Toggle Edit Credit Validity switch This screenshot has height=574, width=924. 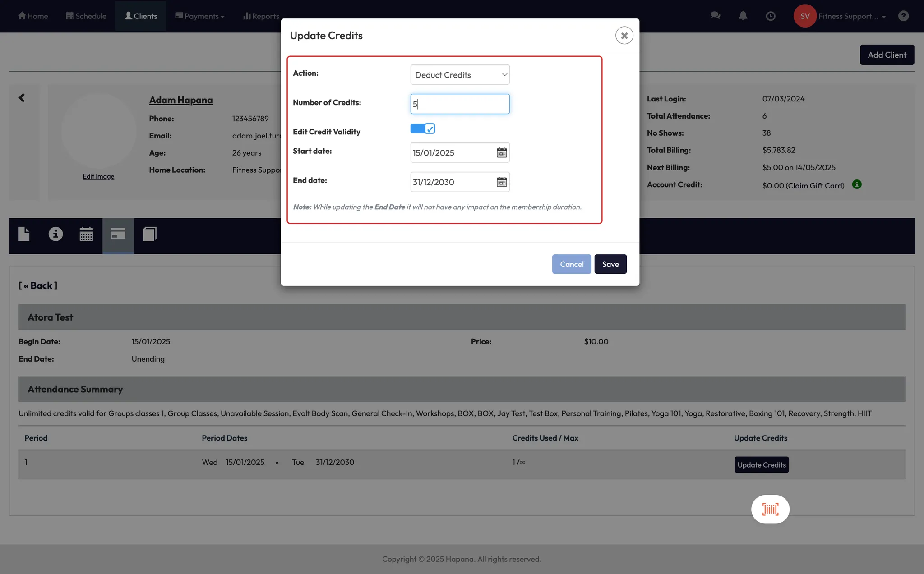point(422,129)
